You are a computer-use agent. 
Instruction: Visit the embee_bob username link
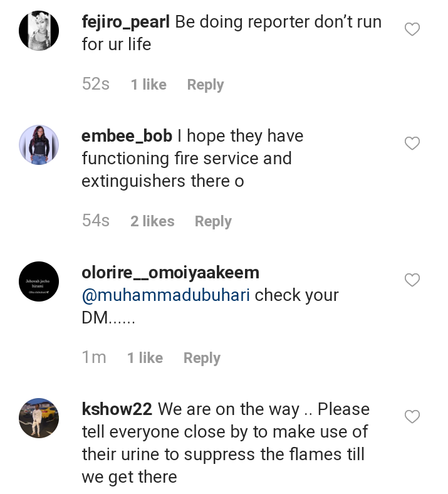click(x=127, y=136)
